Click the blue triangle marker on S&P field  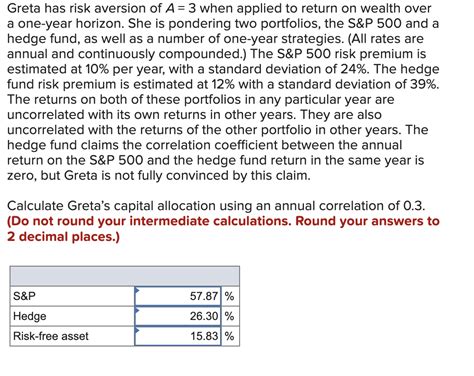point(137,290)
